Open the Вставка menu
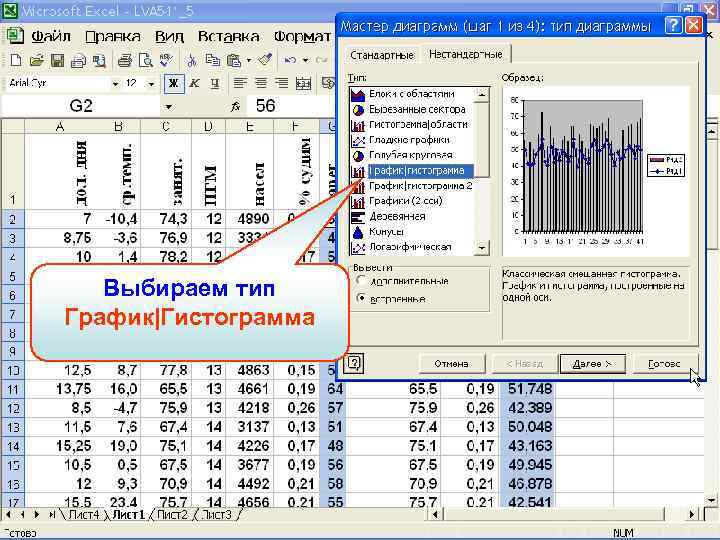The image size is (720, 540). point(228,37)
